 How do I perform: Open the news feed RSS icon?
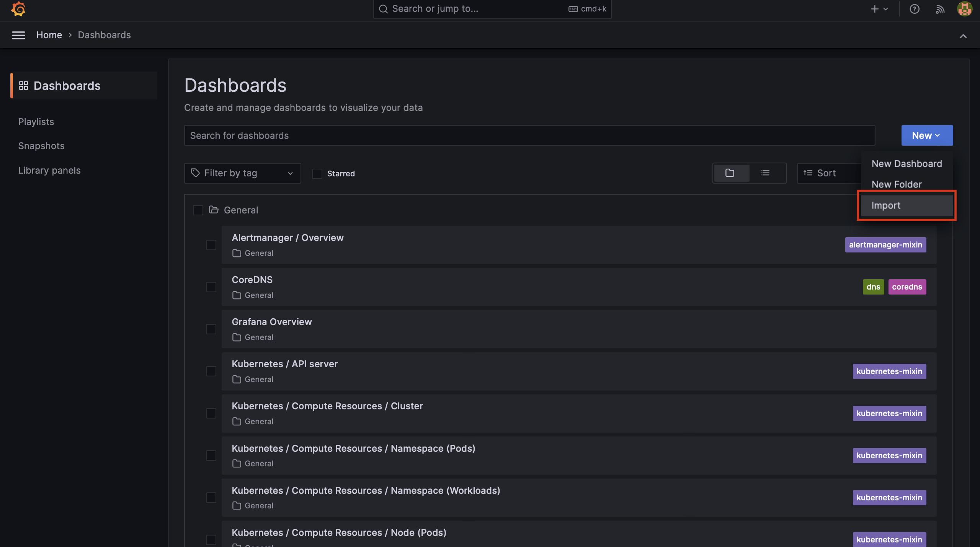(940, 9)
